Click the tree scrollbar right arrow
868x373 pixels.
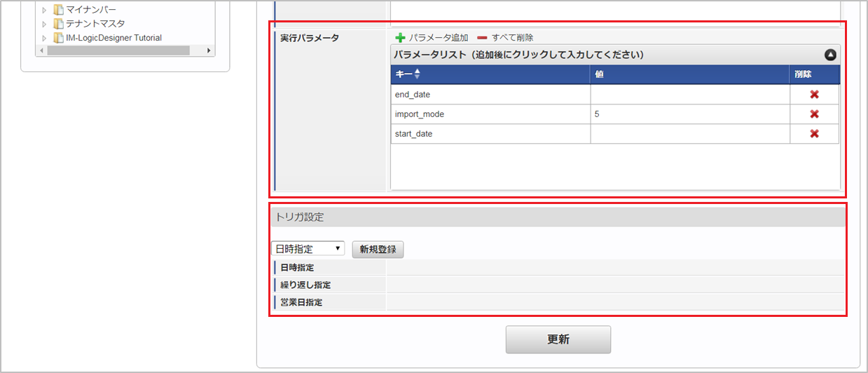tap(209, 51)
